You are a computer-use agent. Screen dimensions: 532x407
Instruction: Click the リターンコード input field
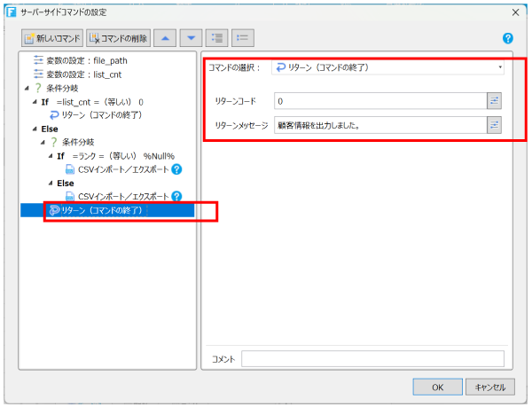380,101
